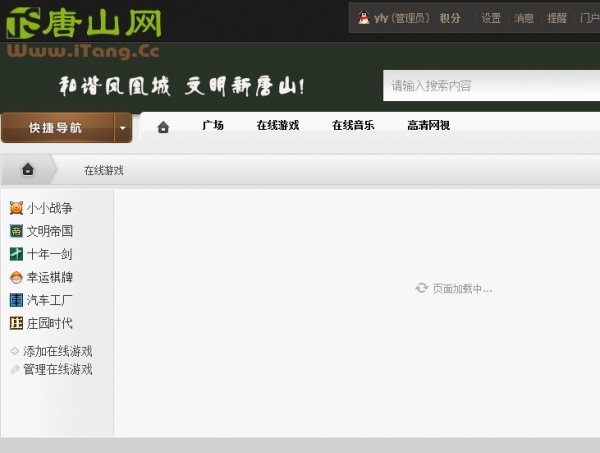
Task: Click the plus icon beside 添加在线游戏
Action: [x=15, y=351]
